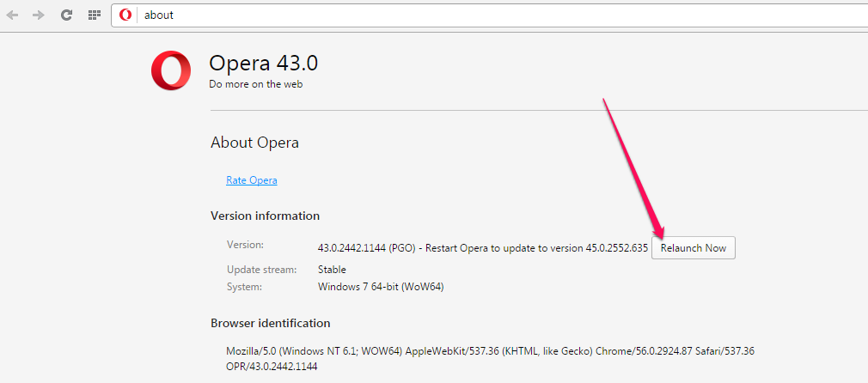This screenshot has width=868, height=383.
Task: Click the 'Do more on the web' tagline
Action: 256,85
